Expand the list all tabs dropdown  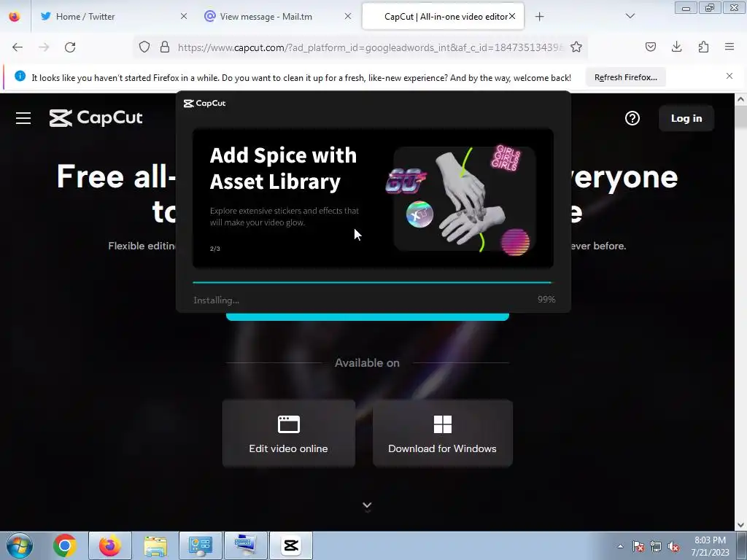(x=630, y=16)
